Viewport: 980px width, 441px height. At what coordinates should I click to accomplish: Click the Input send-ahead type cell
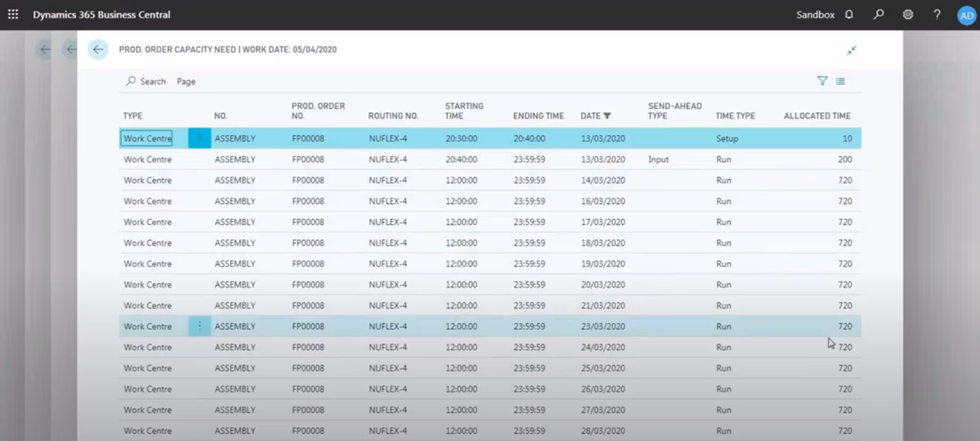(x=658, y=159)
